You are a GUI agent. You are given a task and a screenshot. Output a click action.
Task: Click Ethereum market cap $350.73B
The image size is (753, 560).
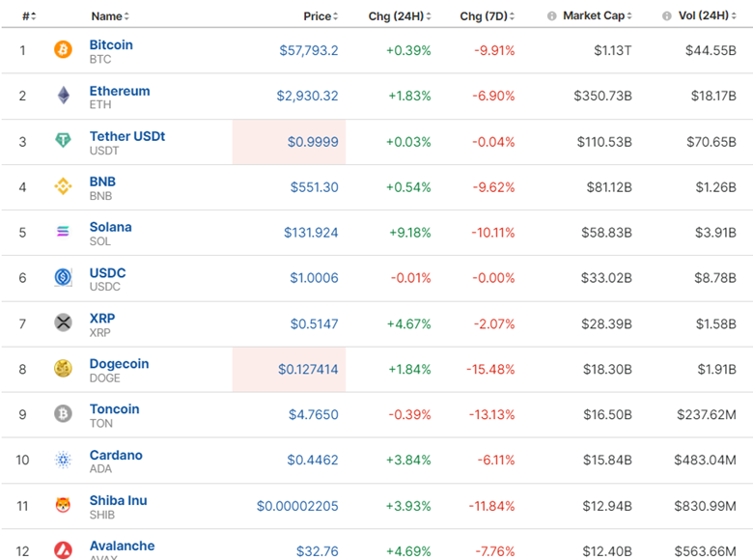click(602, 96)
